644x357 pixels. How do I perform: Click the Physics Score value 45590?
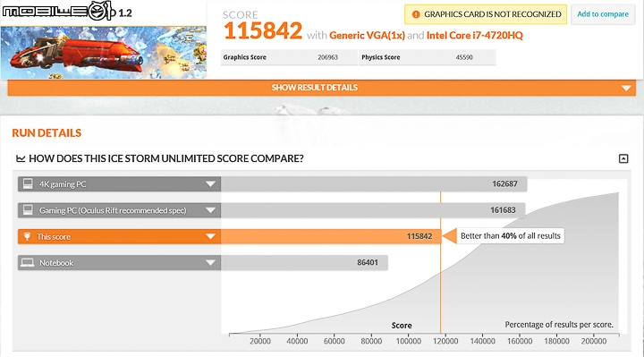[464, 57]
